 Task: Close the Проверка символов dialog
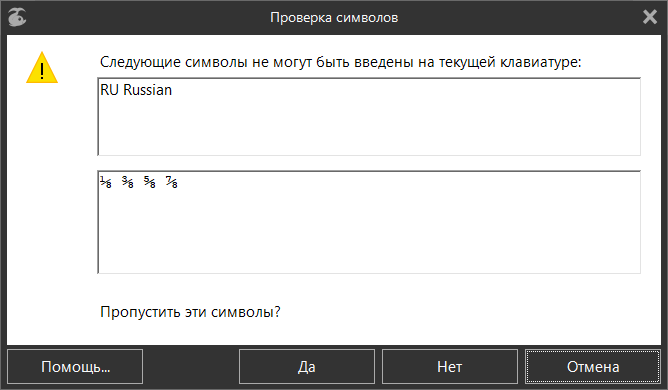click(650, 17)
